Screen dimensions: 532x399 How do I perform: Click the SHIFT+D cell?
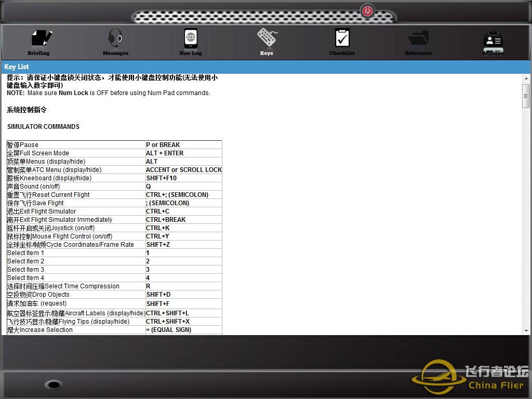coord(184,295)
